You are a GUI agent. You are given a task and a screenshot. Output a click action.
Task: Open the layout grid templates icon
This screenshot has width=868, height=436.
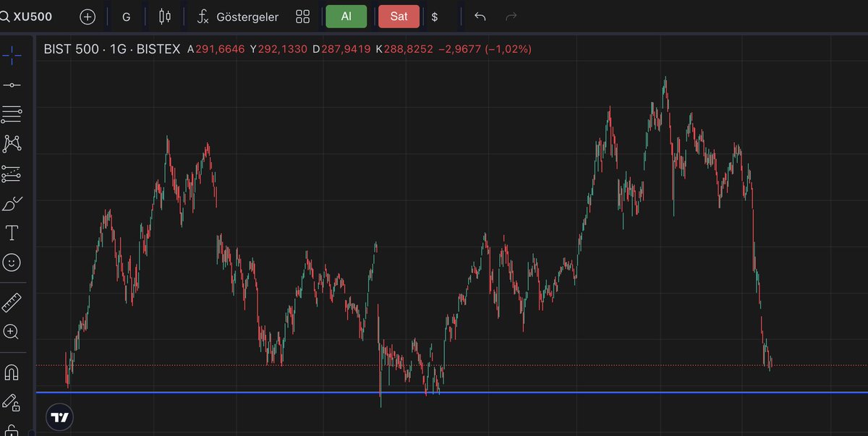303,16
